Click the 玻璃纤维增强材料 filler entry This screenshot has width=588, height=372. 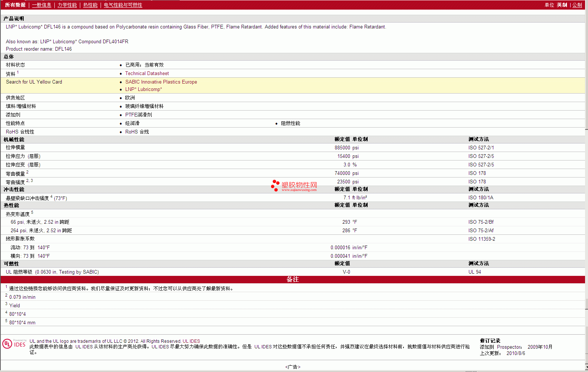click(x=144, y=106)
